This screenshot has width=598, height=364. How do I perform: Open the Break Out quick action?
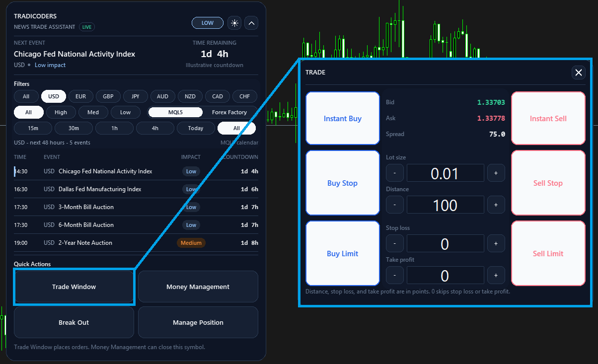coord(74,322)
